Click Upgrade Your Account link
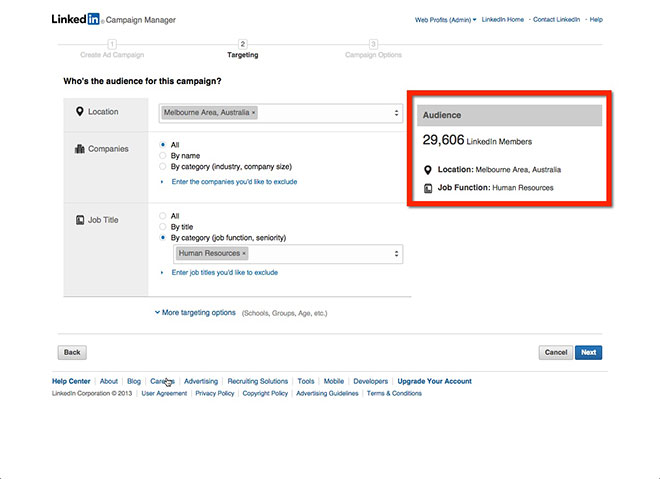Viewport: 660px width, 479px height. pyautogui.click(x=434, y=381)
